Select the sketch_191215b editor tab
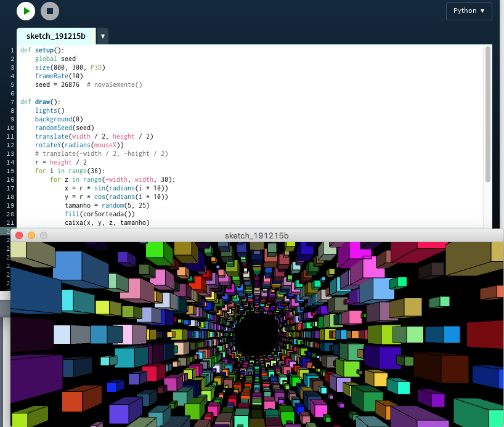The width and height of the screenshot is (504, 427). pyautogui.click(x=56, y=36)
